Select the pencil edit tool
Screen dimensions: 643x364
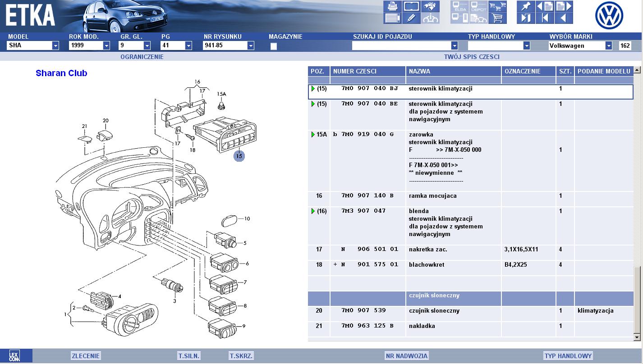coord(411,18)
